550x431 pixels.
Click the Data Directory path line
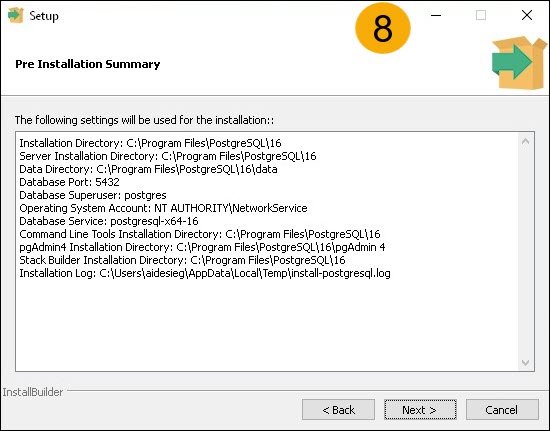coord(148,169)
